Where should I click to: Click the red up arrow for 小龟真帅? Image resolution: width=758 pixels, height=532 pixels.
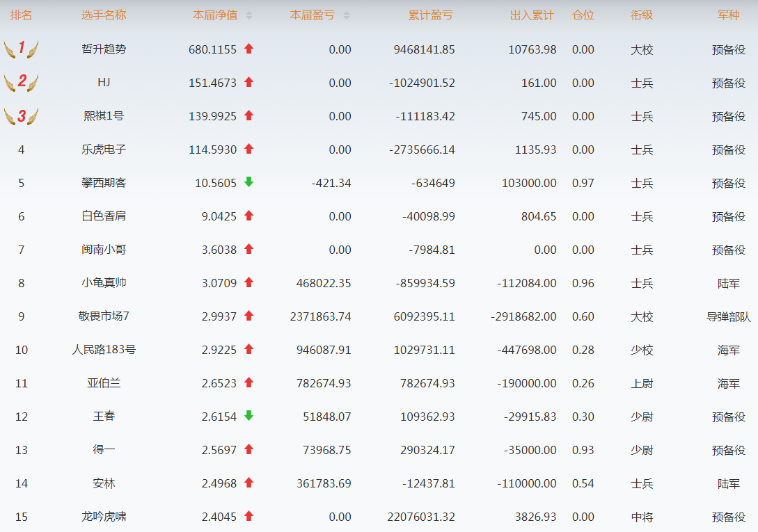249,282
